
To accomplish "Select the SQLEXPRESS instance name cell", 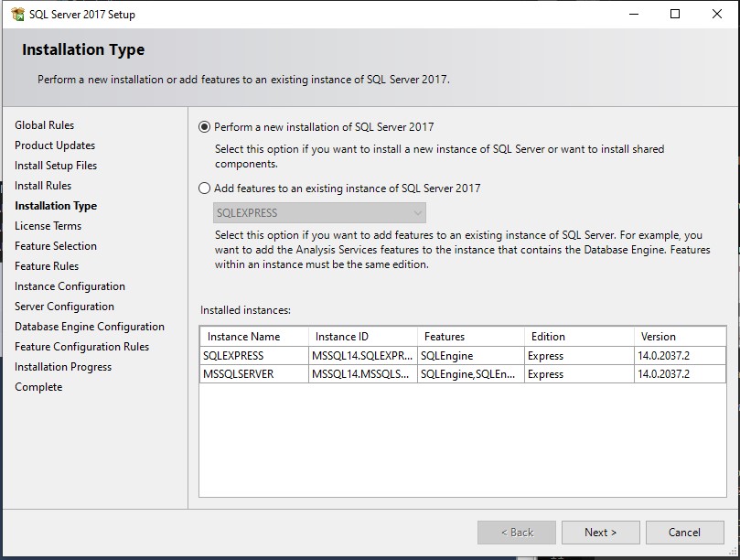I will click(254, 356).
